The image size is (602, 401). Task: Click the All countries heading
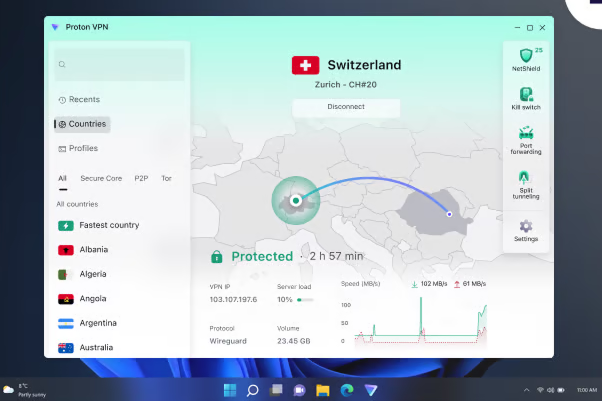pyautogui.click(x=77, y=204)
